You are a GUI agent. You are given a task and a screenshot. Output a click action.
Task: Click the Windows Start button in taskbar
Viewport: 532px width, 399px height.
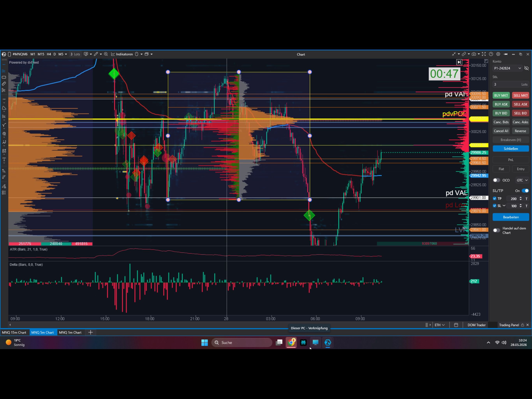[x=204, y=343]
